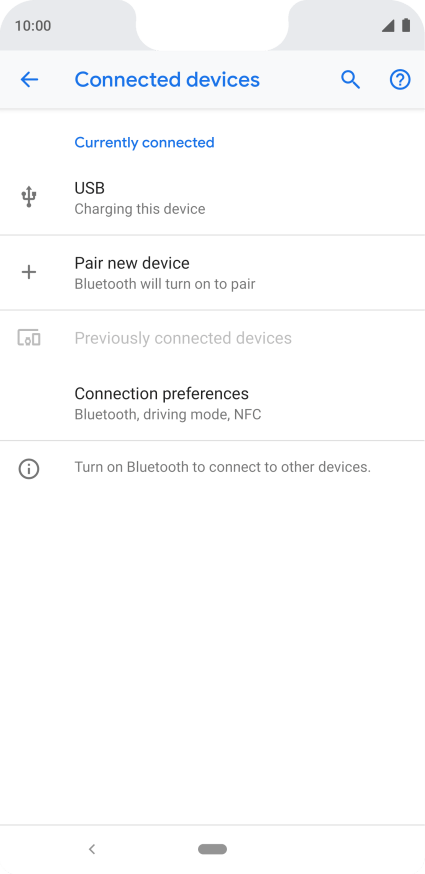Image resolution: width=425 pixels, height=874 pixels.
Task: Open Previously connected devices
Action: (x=212, y=338)
